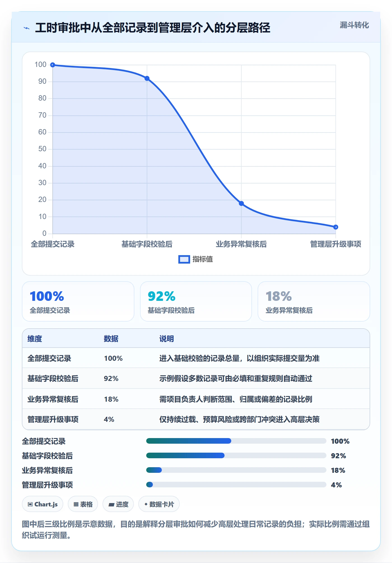
Task: Click the 管理层升级事项 label on the chart x-axis
Action: [x=335, y=244]
